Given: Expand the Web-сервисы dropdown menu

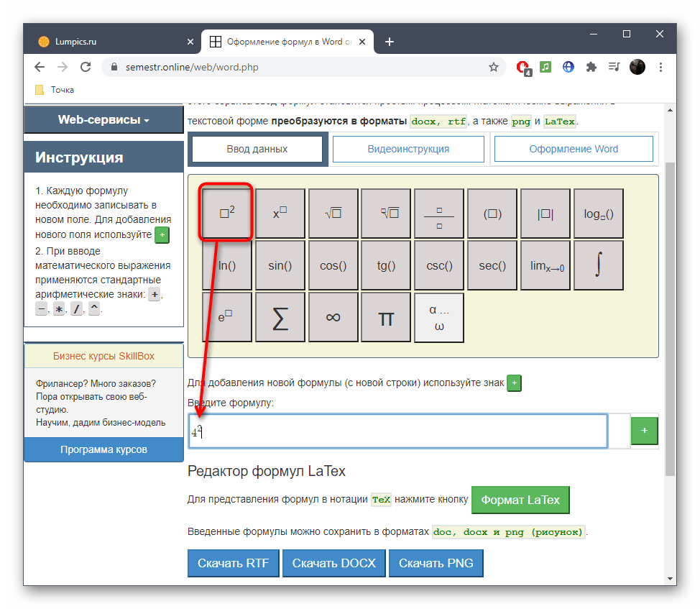Looking at the screenshot, I should click(x=103, y=120).
